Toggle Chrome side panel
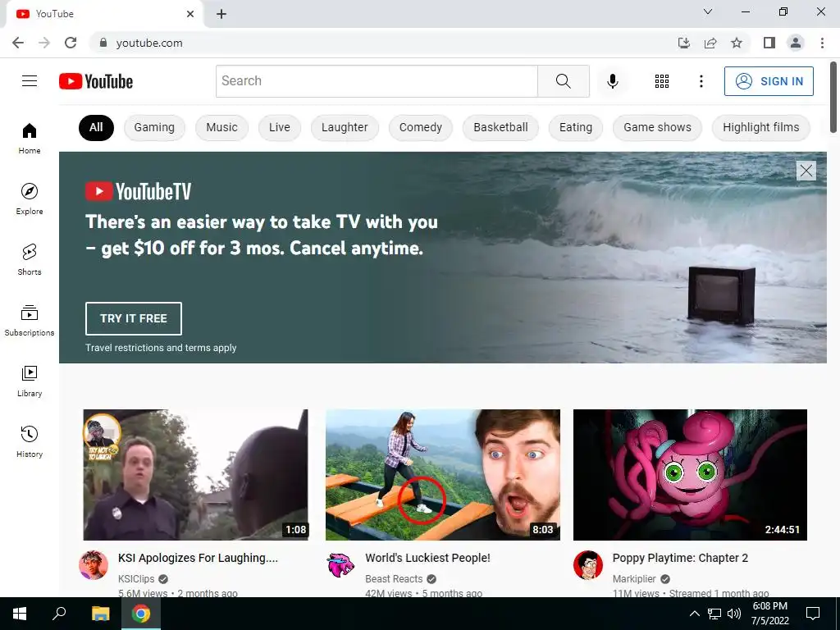The width and height of the screenshot is (840, 630). [x=769, y=43]
